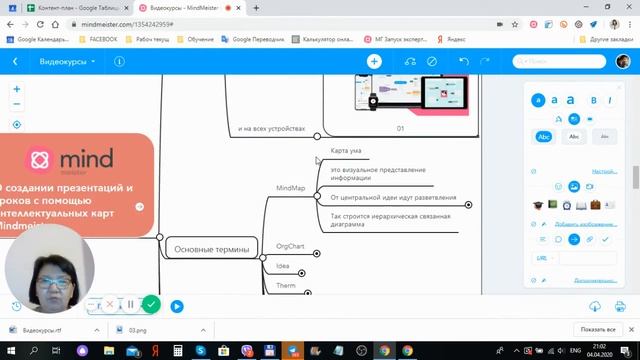This screenshot has height=360, width=640.
Task: Click the URL input field
Action: [x=588, y=258]
